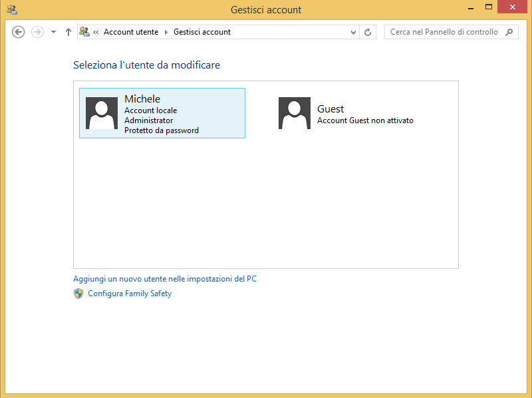Click the user accounts icon in address bar
532x398 pixels.
pyautogui.click(x=84, y=32)
